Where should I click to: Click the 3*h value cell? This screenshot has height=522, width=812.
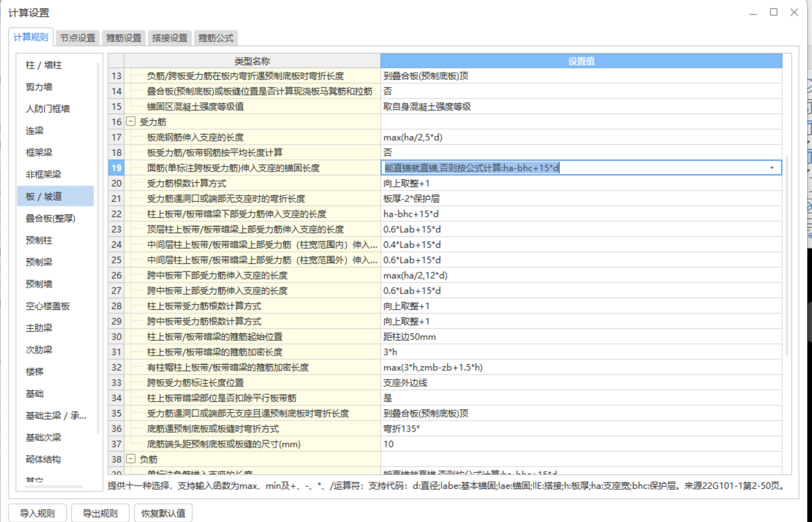(581, 352)
